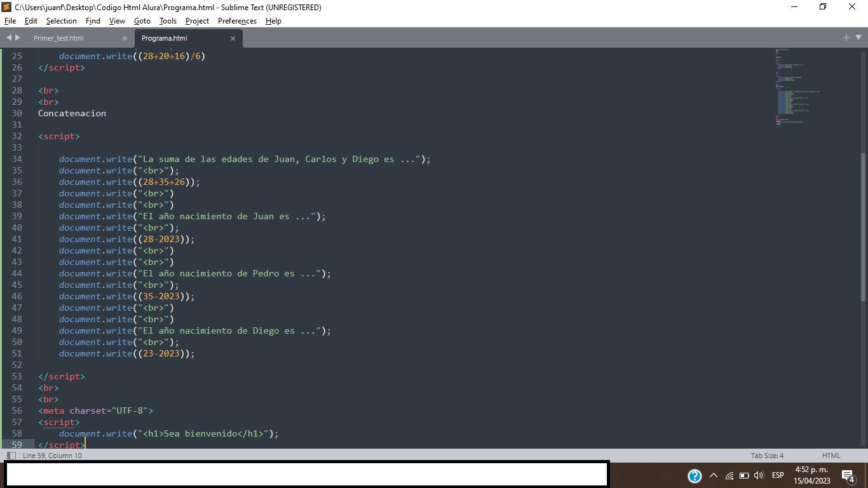Open the Tools menu

coord(168,21)
